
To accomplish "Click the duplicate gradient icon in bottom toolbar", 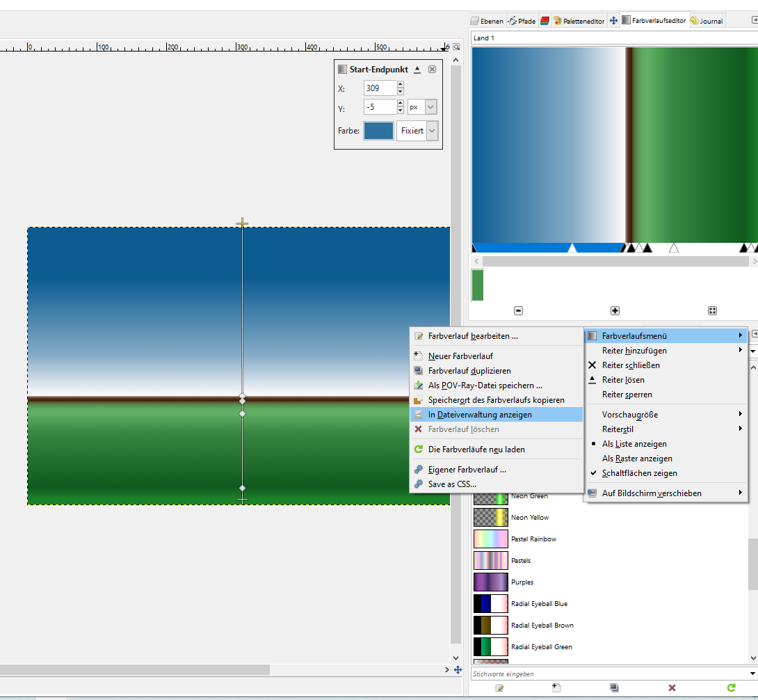I will click(x=614, y=687).
